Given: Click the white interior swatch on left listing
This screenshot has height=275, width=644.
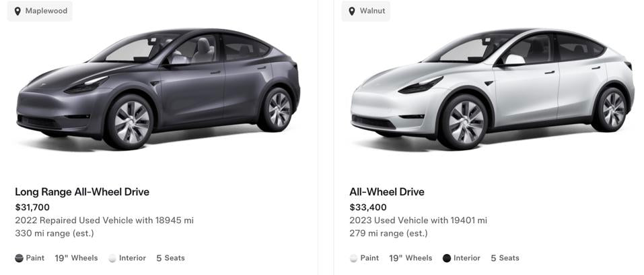Looking at the screenshot, I should point(112,258).
